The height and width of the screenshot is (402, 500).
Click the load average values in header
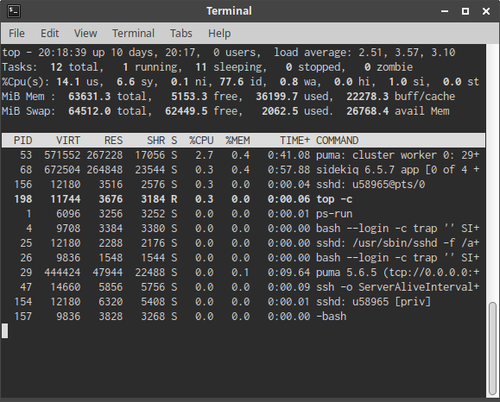pyautogui.click(x=407, y=52)
